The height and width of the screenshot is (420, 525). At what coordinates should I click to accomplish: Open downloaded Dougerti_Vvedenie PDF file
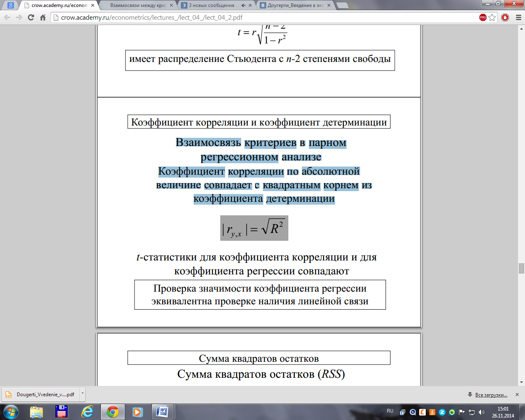pos(41,395)
